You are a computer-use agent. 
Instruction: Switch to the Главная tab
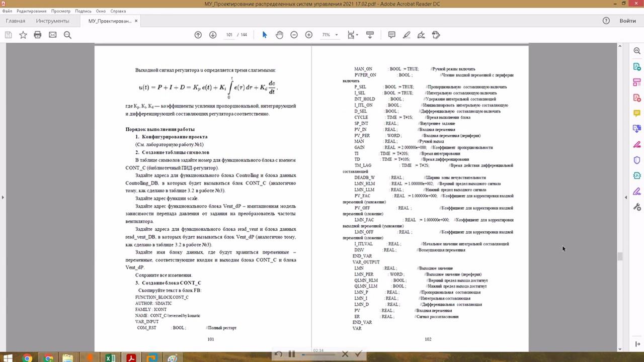click(x=15, y=21)
